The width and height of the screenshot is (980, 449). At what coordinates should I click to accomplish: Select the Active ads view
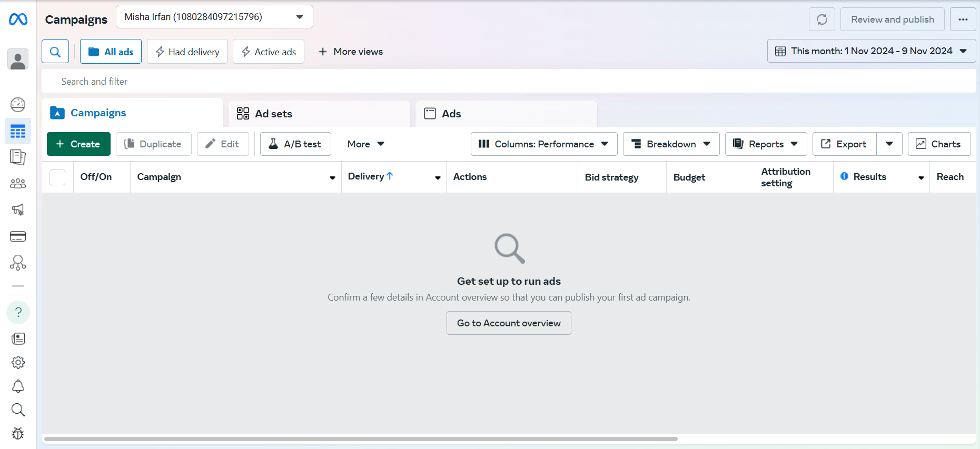(x=269, y=52)
